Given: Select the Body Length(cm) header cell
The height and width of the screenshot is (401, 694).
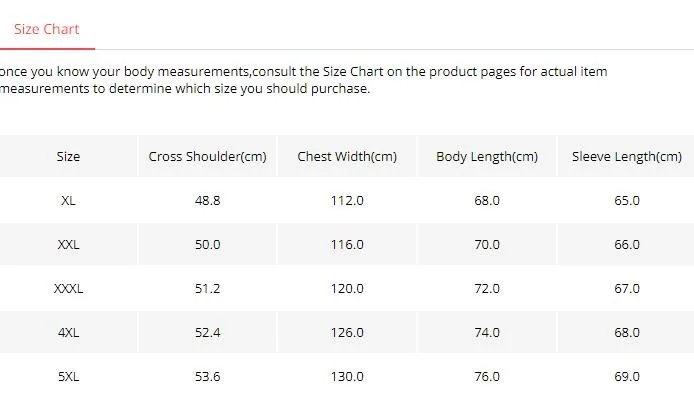Looking at the screenshot, I should click(x=487, y=156).
